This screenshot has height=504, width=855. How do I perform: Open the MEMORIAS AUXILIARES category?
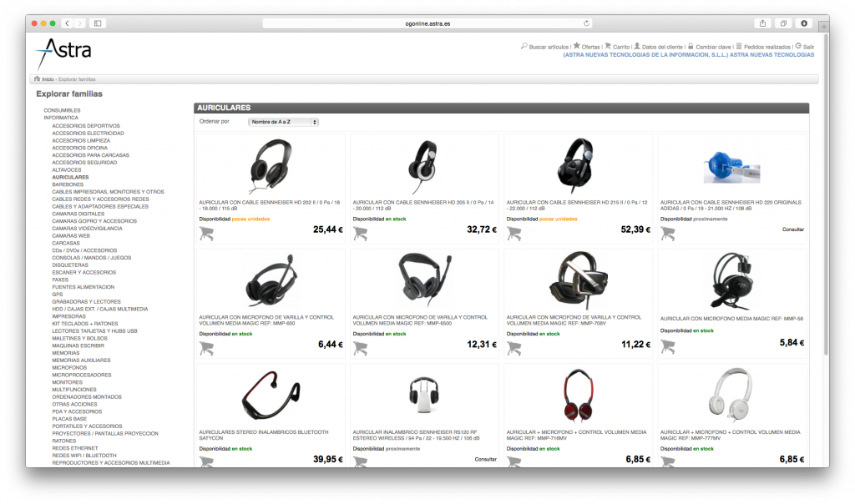coord(81,360)
